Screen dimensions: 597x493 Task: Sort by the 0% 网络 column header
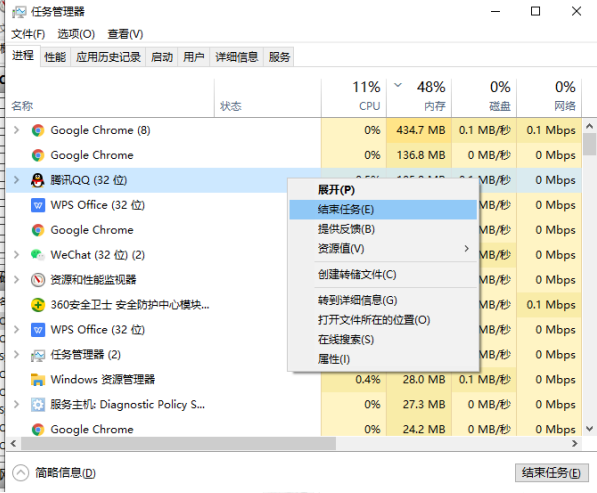click(x=549, y=98)
